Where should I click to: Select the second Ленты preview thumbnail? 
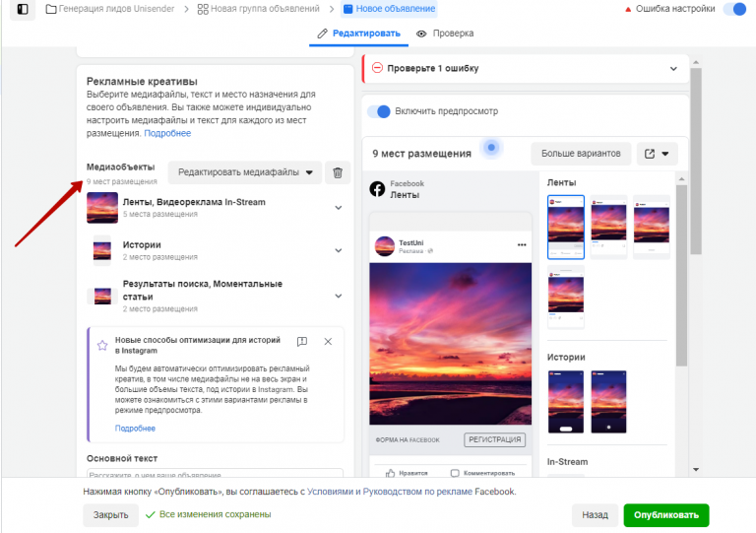[608, 227]
